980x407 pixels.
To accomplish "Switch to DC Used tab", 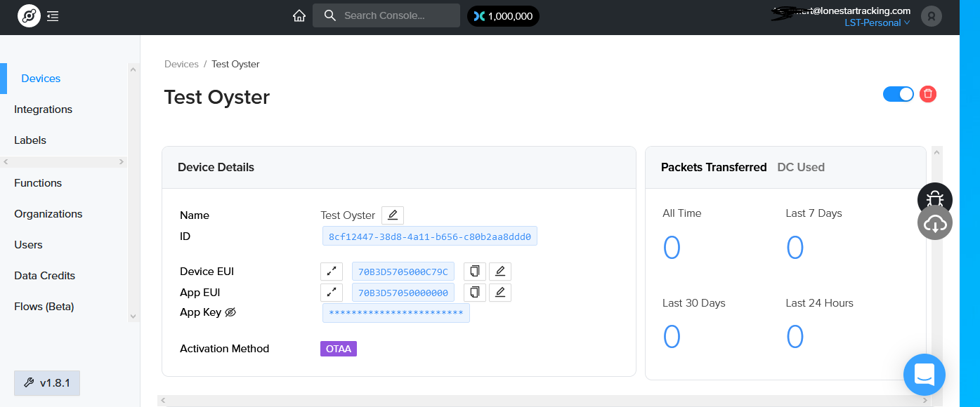I will tap(801, 167).
